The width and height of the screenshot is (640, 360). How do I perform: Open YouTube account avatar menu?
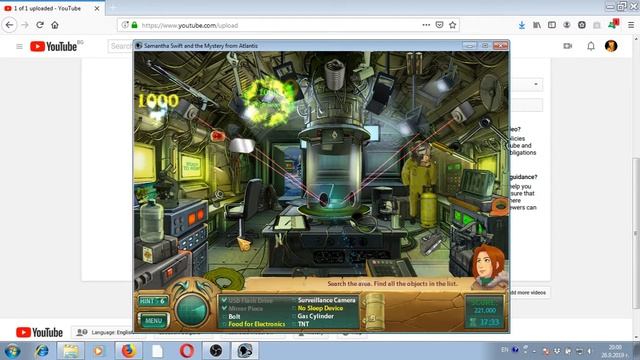click(x=611, y=46)
